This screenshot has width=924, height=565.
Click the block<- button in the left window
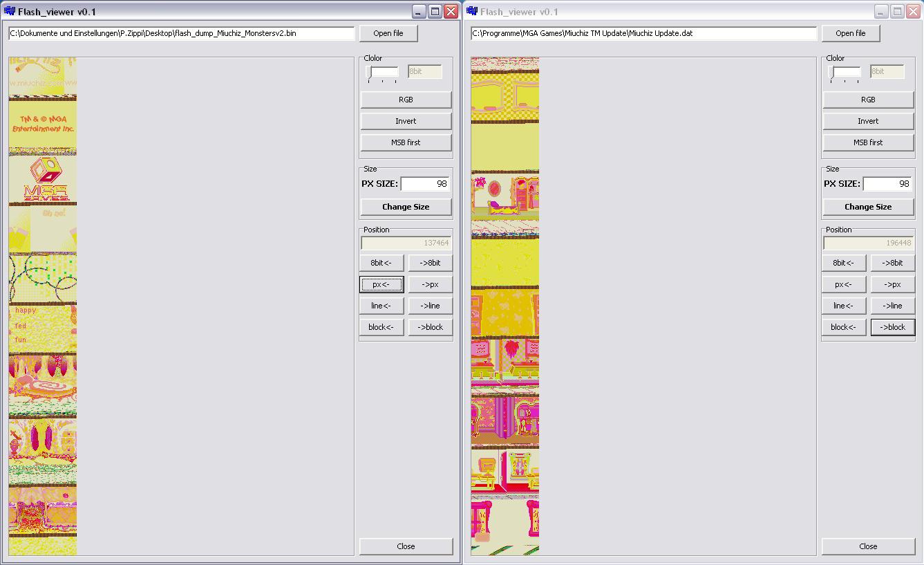(381, 327)
